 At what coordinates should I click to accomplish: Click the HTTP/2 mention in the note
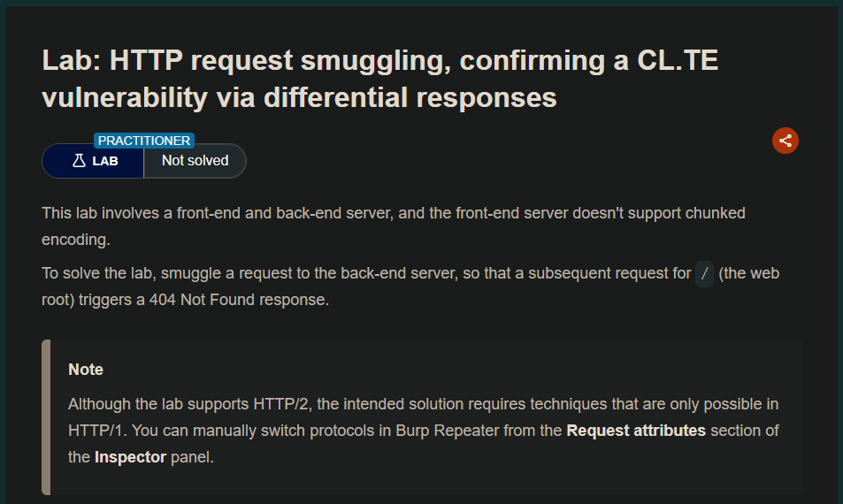tap(286, 404)
